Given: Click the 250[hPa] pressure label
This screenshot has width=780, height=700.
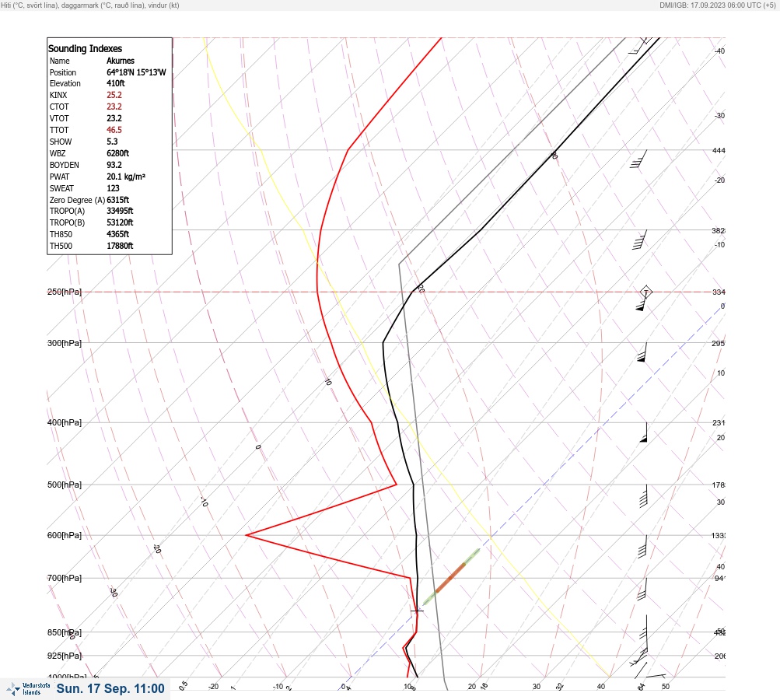Looking at the screenshot, I should [x=65, y=292].
